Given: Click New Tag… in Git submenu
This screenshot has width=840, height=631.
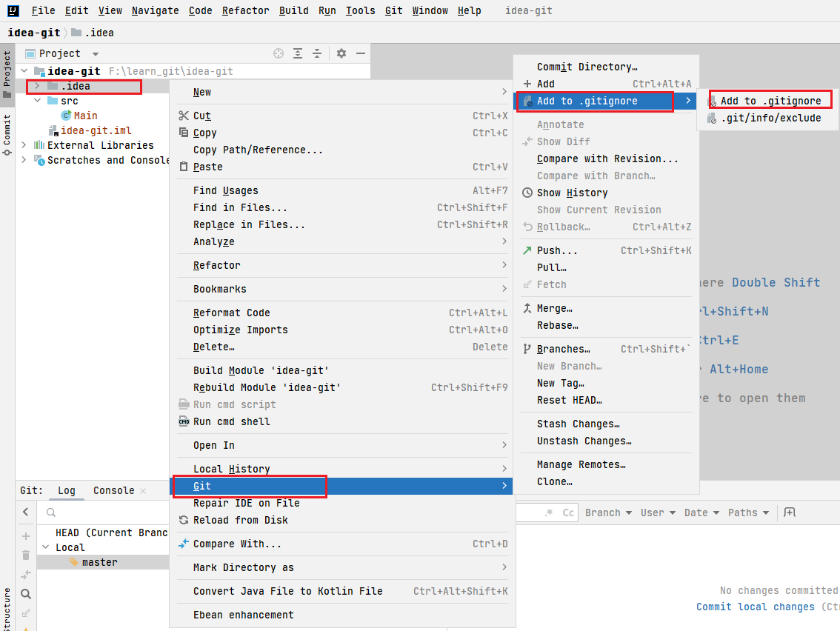Looking at the screenshot, I should pyautogui.click(x=607, y=383).
